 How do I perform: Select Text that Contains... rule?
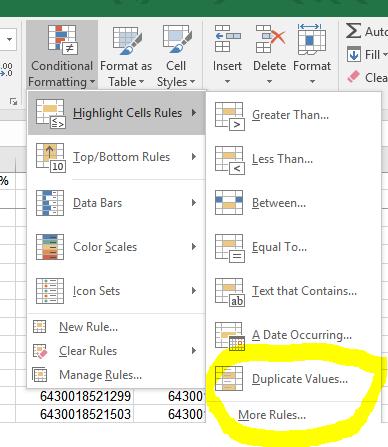point(293,291)
